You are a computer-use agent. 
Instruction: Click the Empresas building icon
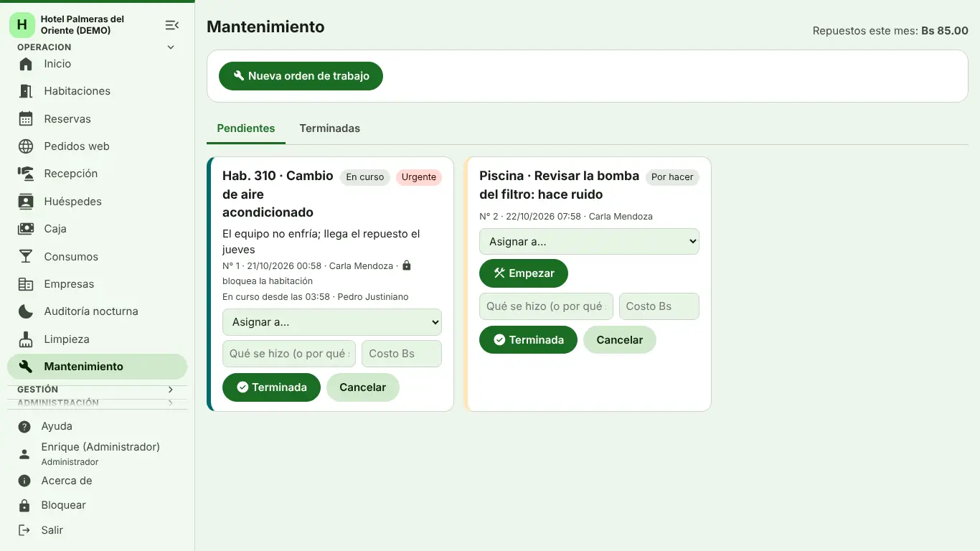[26, 284]
